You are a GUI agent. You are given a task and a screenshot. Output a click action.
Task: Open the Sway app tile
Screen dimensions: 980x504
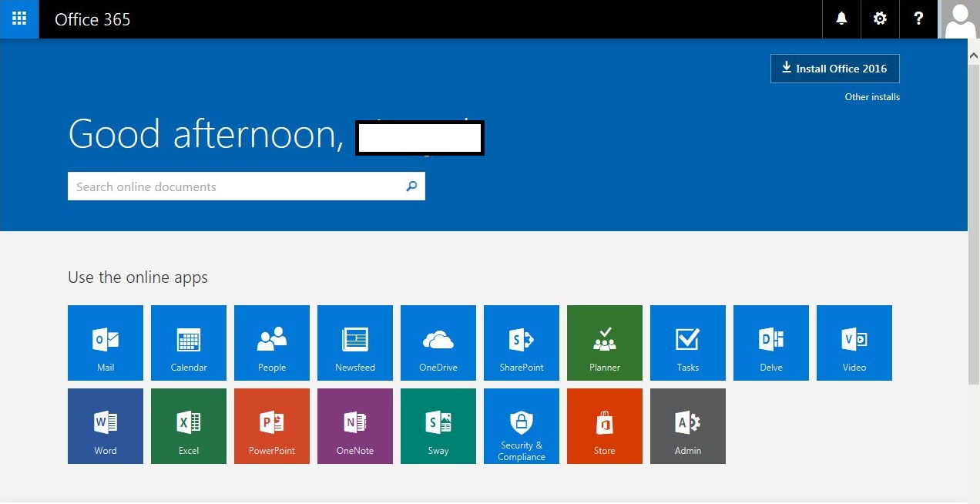(x=438, y=426)
